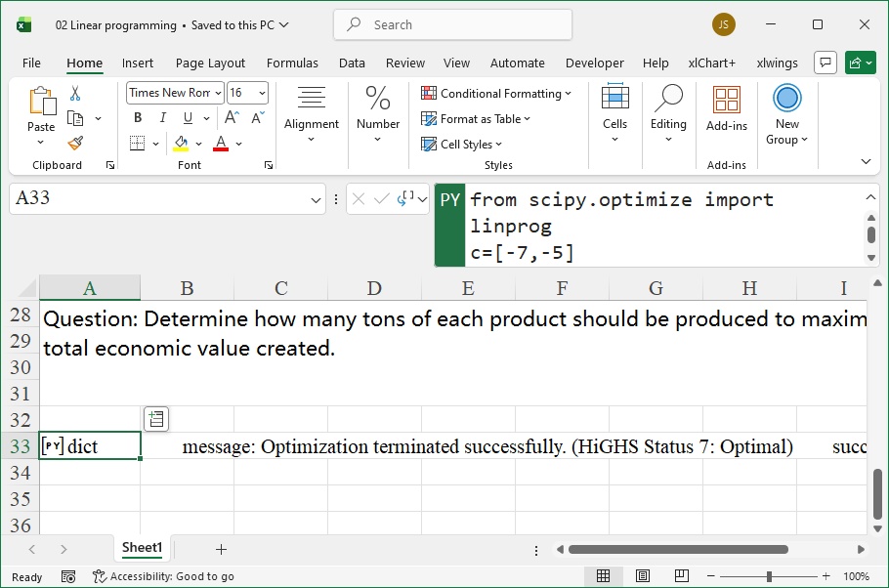Open the Editing group magnifier
This screenshot has height=588, width=889.
(668, 113)
